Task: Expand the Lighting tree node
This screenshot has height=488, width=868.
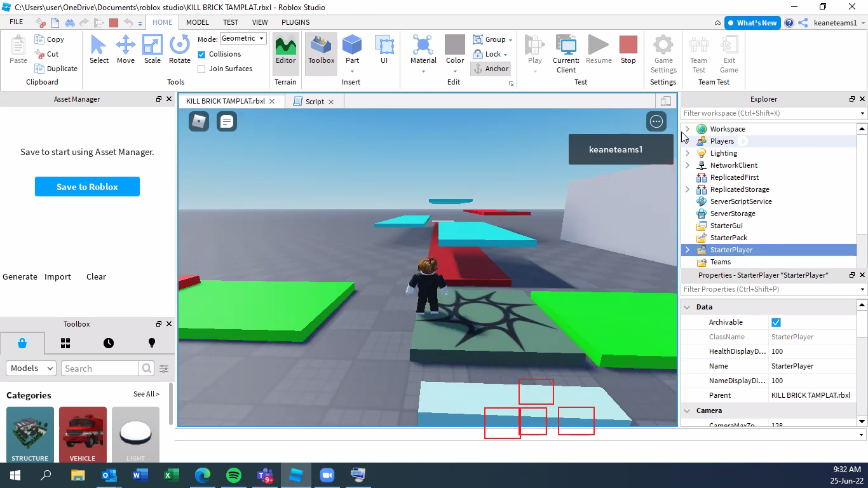Action: pos(687,153)
